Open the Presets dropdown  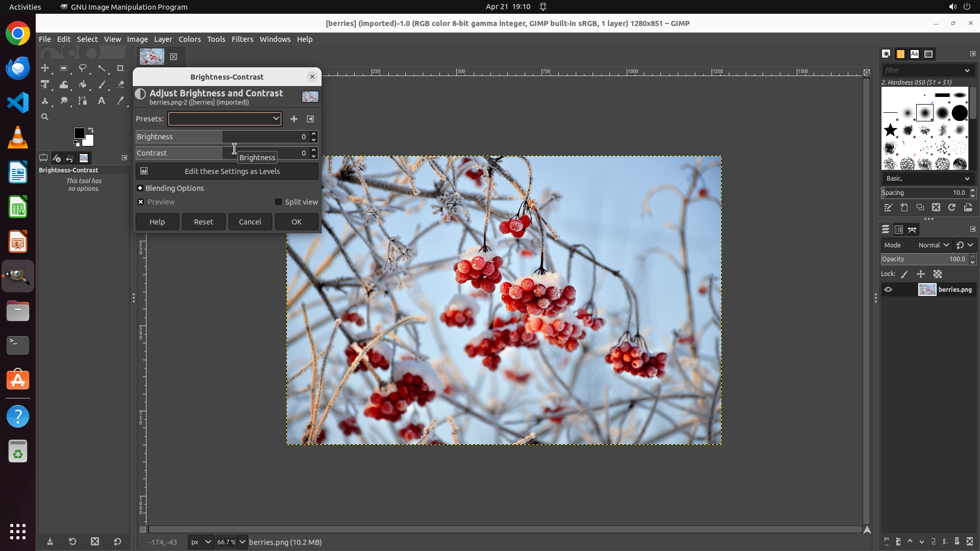pos(225,119)
